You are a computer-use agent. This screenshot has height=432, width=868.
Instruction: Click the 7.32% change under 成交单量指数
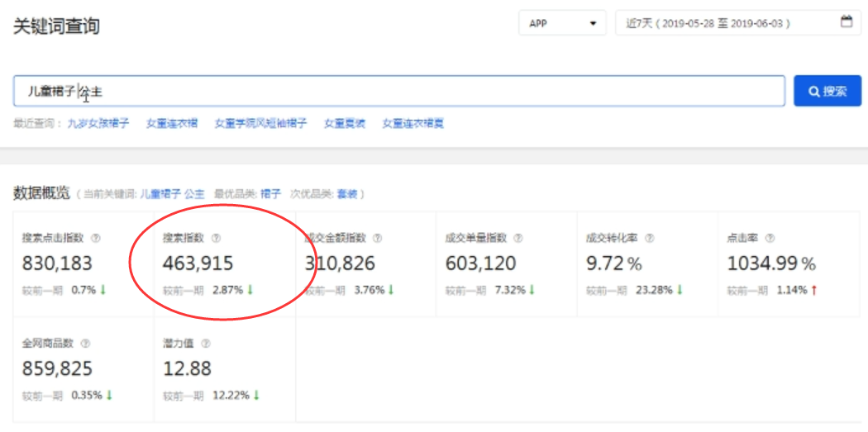[511, 290]
